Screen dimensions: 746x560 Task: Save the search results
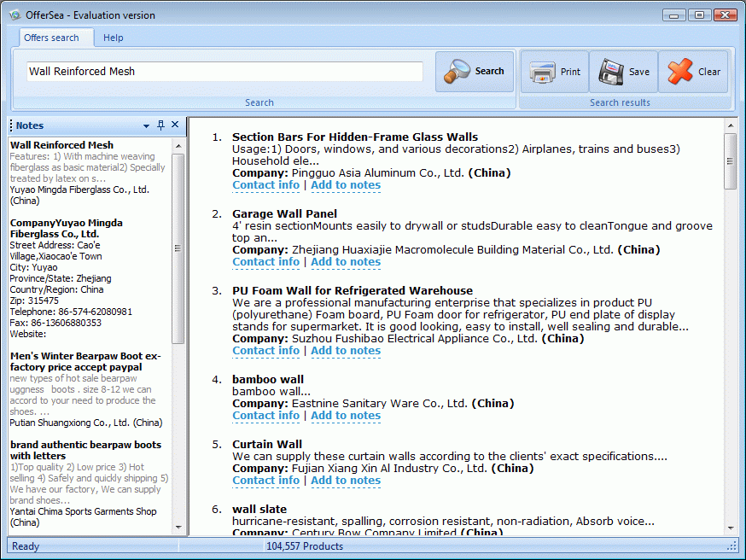pyautogui.click(x=624, y=72)
